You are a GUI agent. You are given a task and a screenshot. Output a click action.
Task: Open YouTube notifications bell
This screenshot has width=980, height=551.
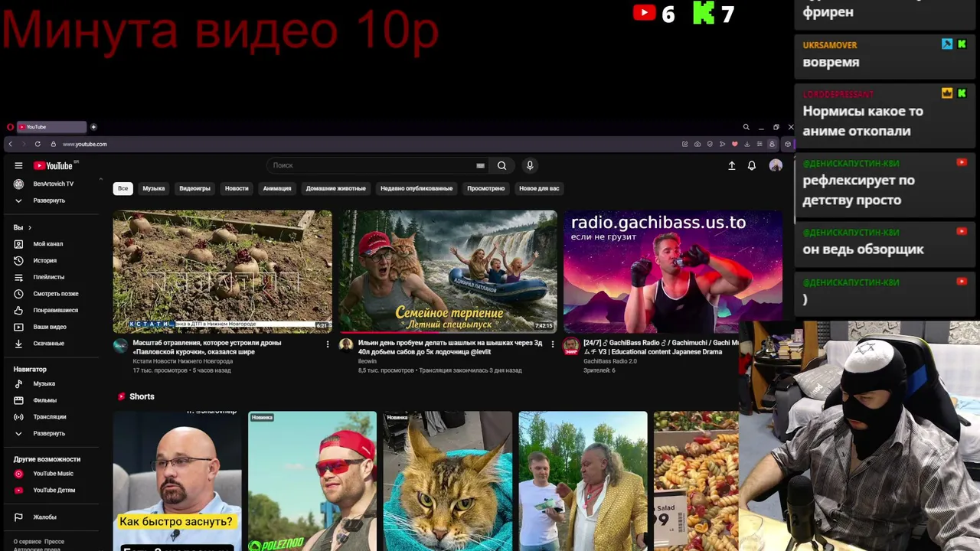point(752,165)
